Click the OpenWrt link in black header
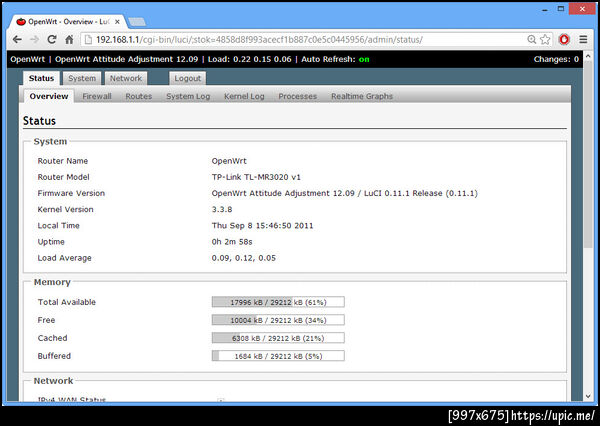The height and width of the screenshot is (426, 600). (x=28, y=59)
